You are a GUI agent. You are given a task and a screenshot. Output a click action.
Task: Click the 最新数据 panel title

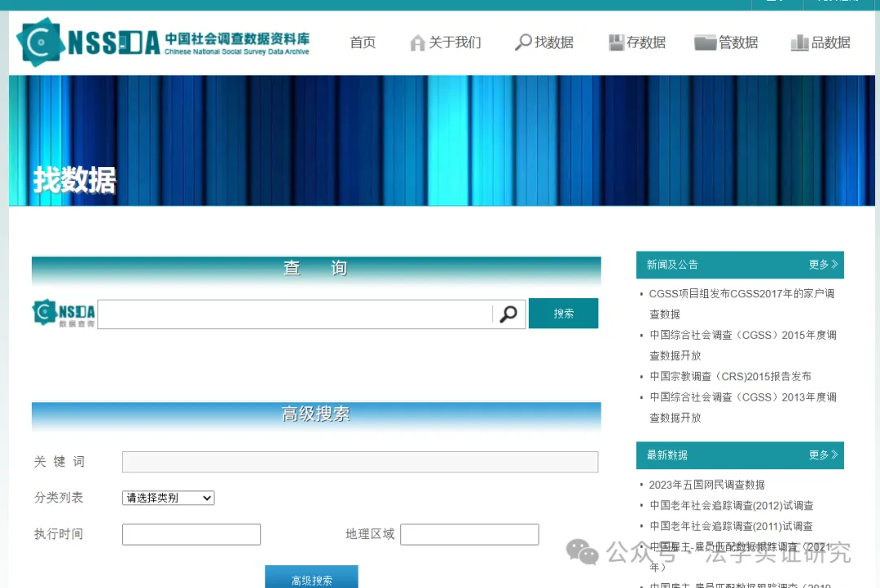(667, 455)
